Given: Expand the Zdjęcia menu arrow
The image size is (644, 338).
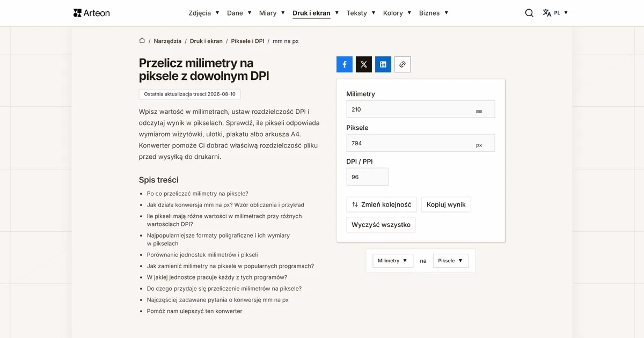Looking at the screenshot, I should coord(217,13).
